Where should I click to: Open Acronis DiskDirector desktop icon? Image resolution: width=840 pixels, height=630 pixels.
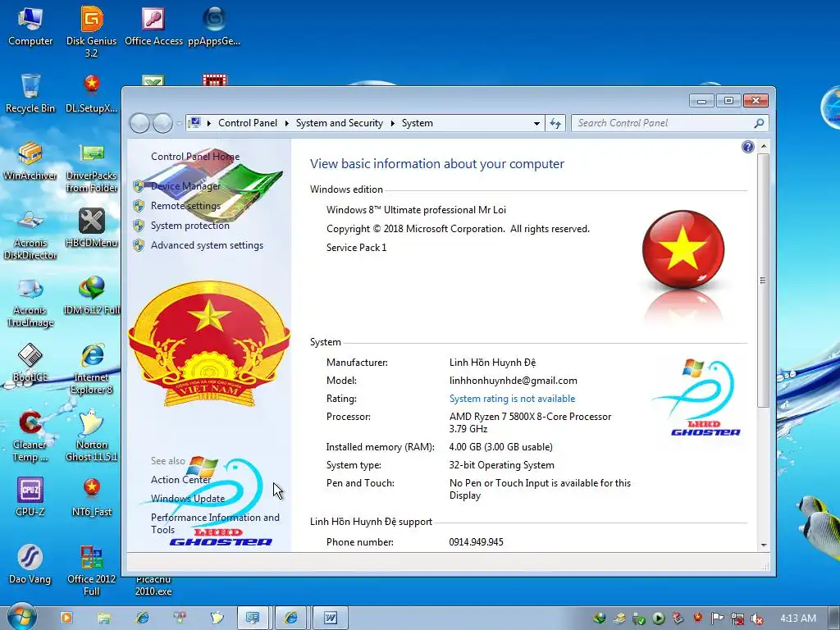[x=30, y=235]
